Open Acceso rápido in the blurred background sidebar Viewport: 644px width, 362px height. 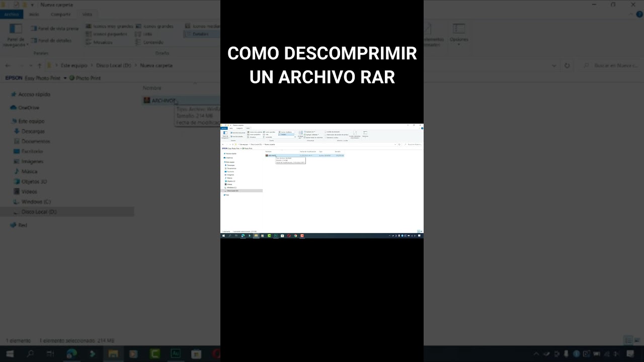[x=34, y=95]
